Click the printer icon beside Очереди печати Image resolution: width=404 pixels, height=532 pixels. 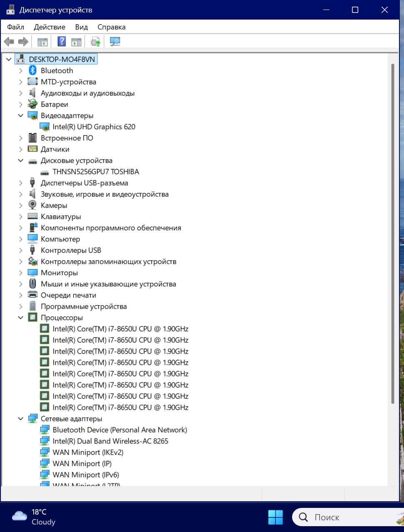32,295
